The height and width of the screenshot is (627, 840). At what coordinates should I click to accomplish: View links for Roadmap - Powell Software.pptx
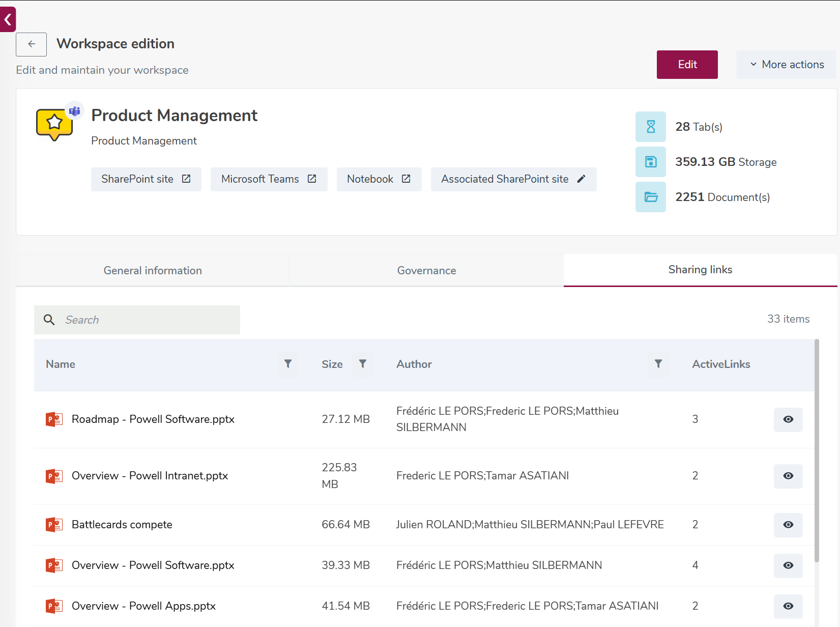pyautogui.click(x=788, y=419)
